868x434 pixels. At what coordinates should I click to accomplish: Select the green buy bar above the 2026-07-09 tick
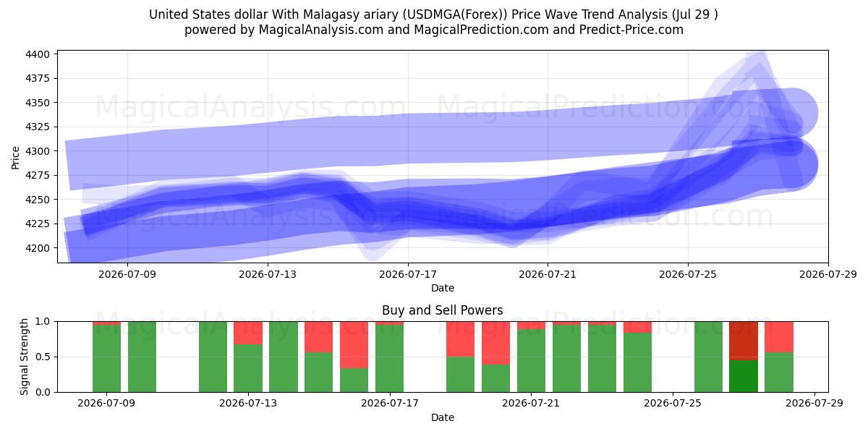(x=106, y=358)
